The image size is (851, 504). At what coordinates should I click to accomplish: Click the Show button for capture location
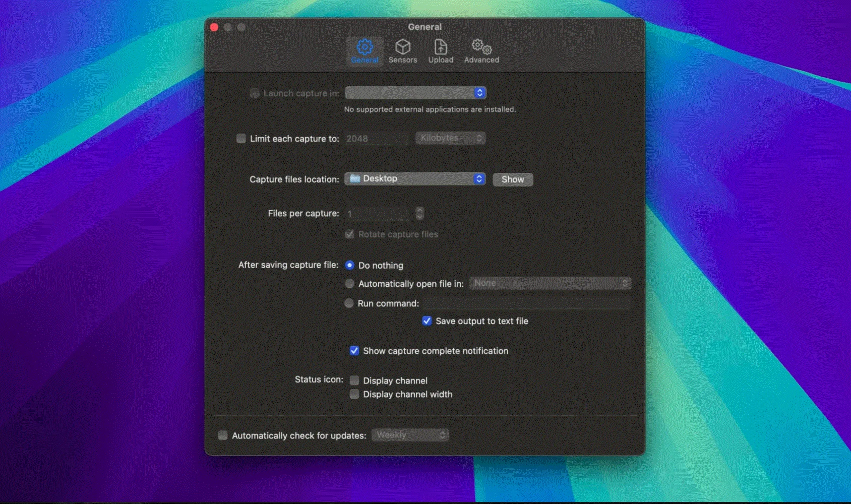[513, 179]
